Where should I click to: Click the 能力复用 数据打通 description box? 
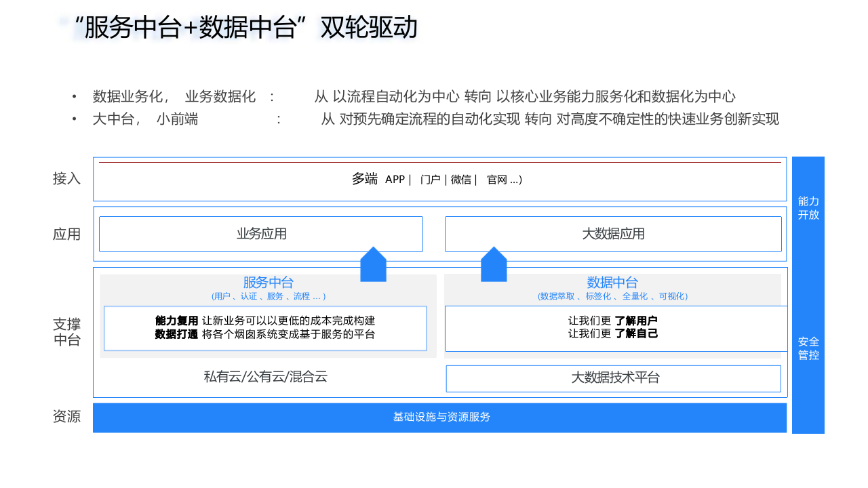[x=265, y=328]
